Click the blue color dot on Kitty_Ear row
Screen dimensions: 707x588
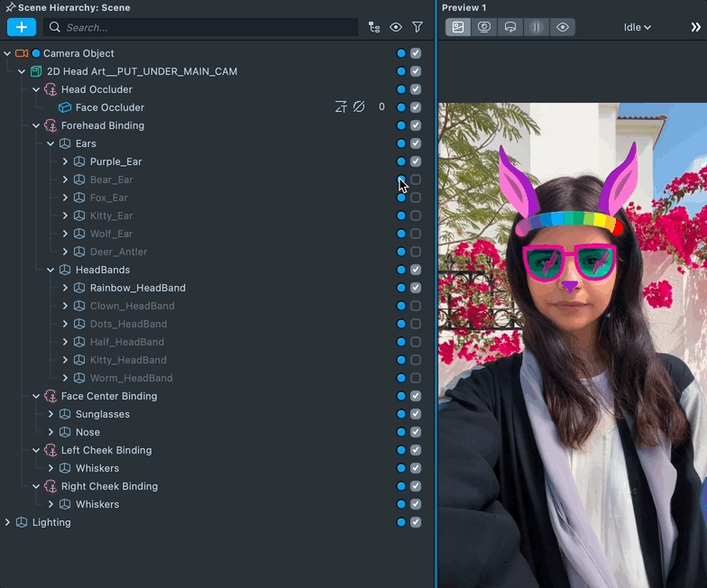pyautogui.click(x=401, y=216)
